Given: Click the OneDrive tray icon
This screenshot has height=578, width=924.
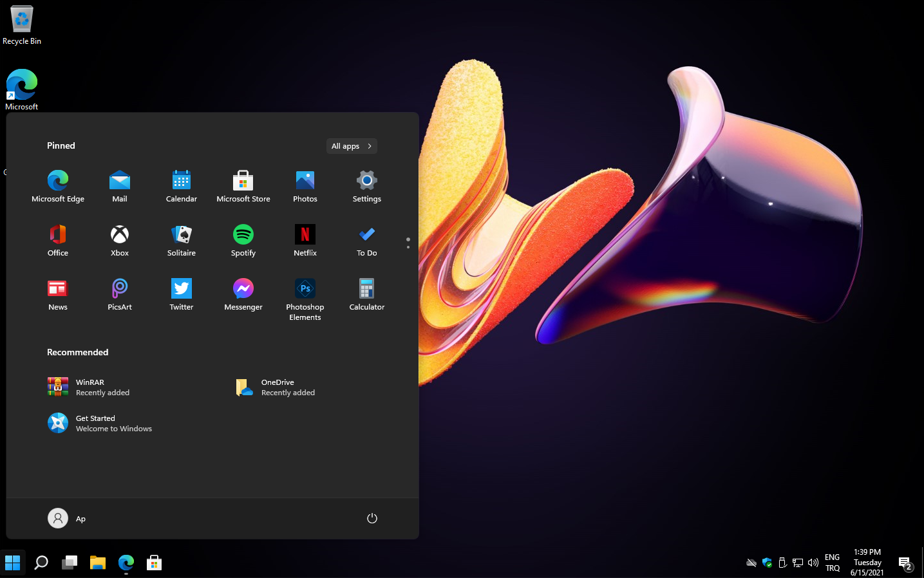Looking at the screenshot, I should click(751, 563).
